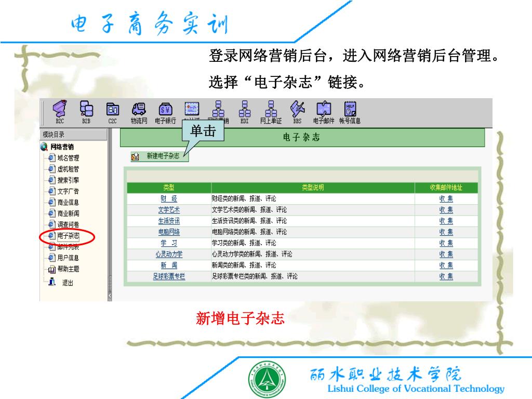Screen dimensions: 532x399
Task: Open the 帐号信息 help icon
Action: point(350,112)
